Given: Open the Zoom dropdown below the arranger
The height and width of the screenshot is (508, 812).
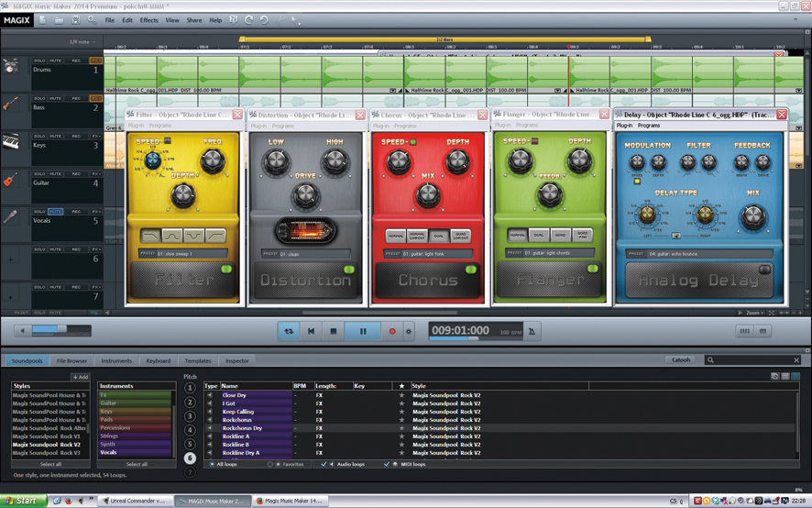Looking at the screenshot, I should (755, 313).
